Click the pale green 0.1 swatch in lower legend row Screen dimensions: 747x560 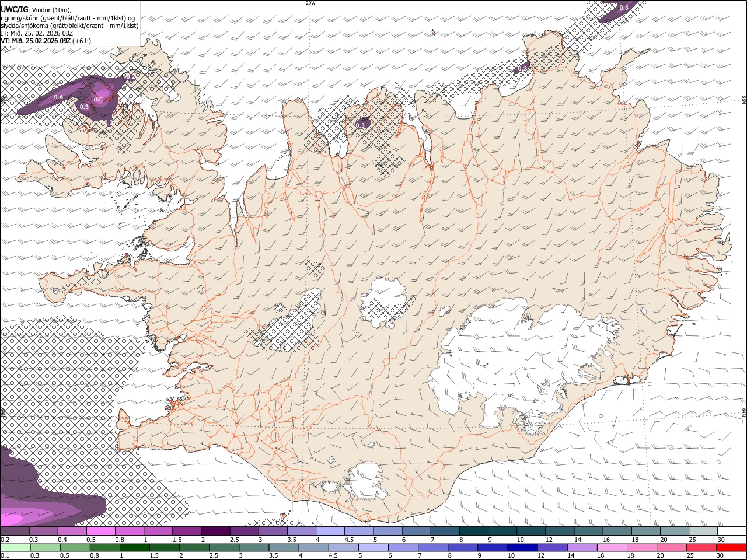pyautogui.click(x=15, y=548)
